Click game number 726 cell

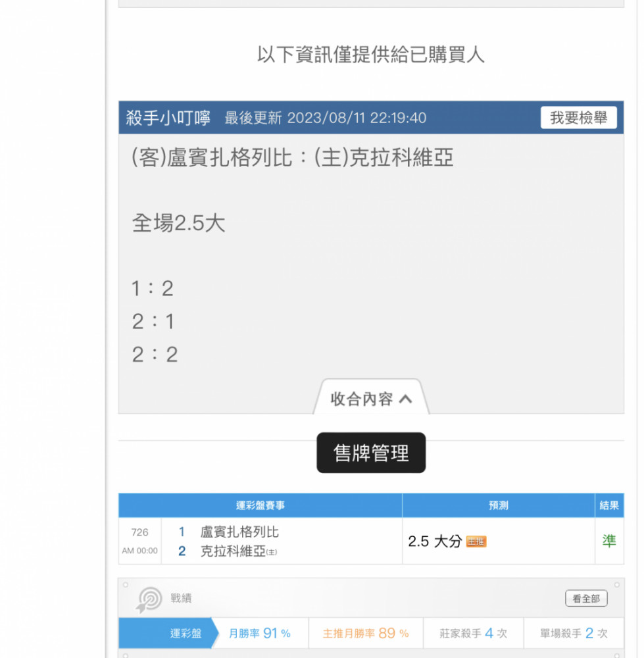[139, 532]
